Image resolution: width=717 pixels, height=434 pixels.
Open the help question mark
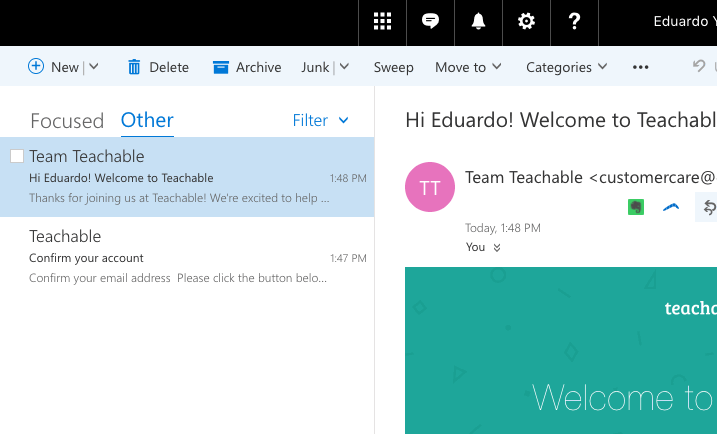[x=574, y=21]
